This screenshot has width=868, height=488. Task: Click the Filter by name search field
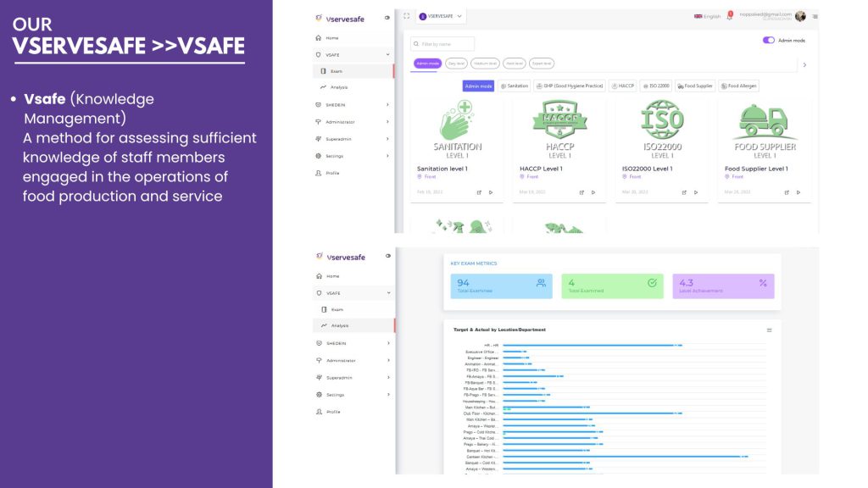click(442, 44)
